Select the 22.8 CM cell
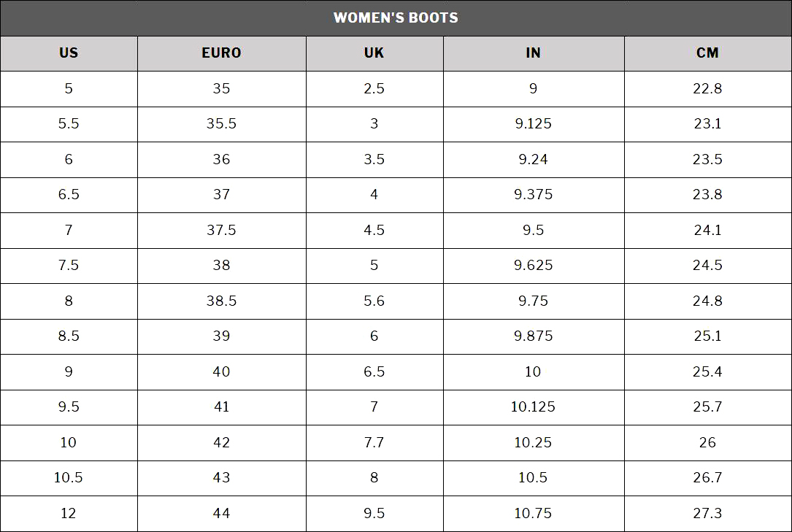792x532 pixels. coord(707,89)
